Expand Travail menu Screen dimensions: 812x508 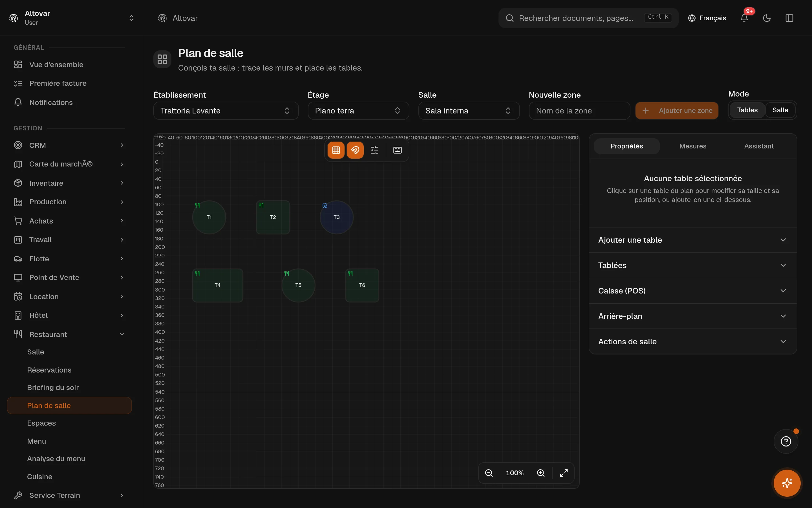point(69,240)
